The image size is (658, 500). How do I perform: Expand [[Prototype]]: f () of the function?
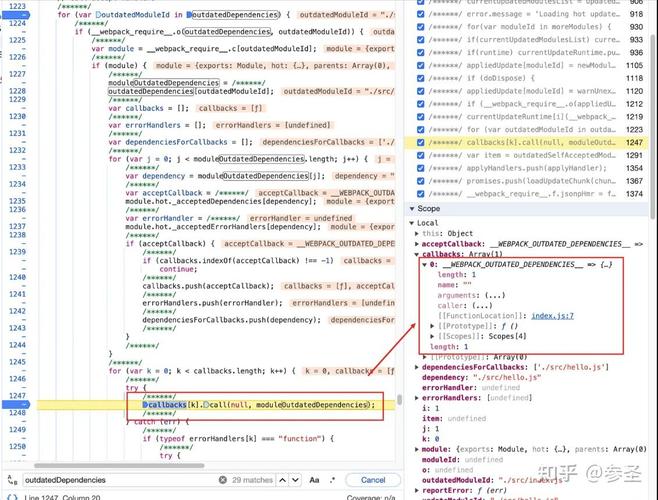click(432, 326)
